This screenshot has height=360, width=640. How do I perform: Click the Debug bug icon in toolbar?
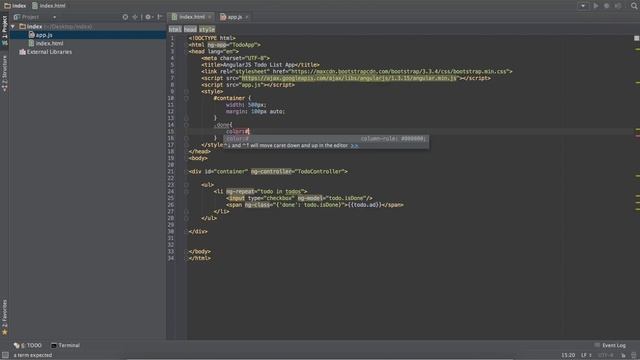tap(607, 6)
